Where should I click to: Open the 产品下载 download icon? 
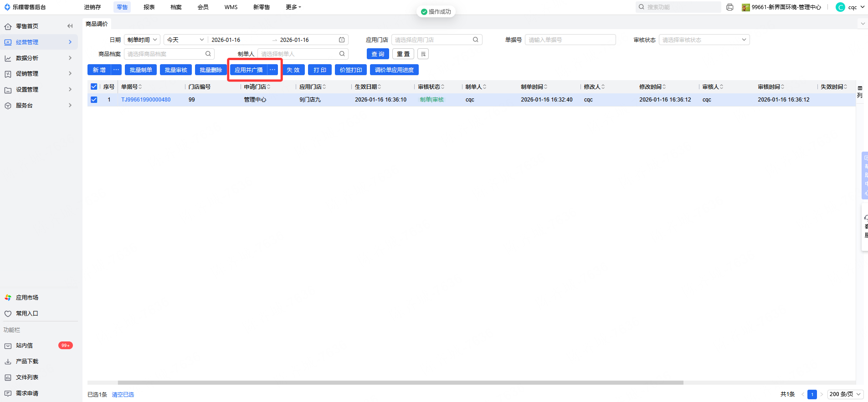click(x=8, y=361)
